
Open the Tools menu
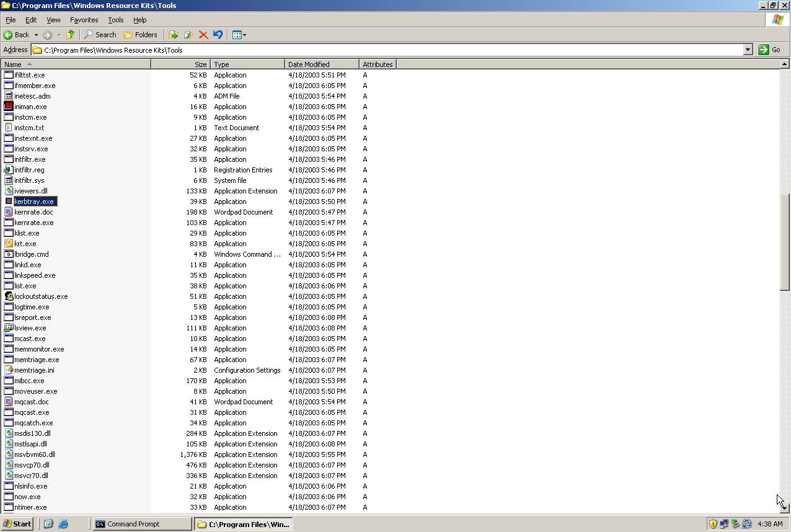tap(116, 20)
